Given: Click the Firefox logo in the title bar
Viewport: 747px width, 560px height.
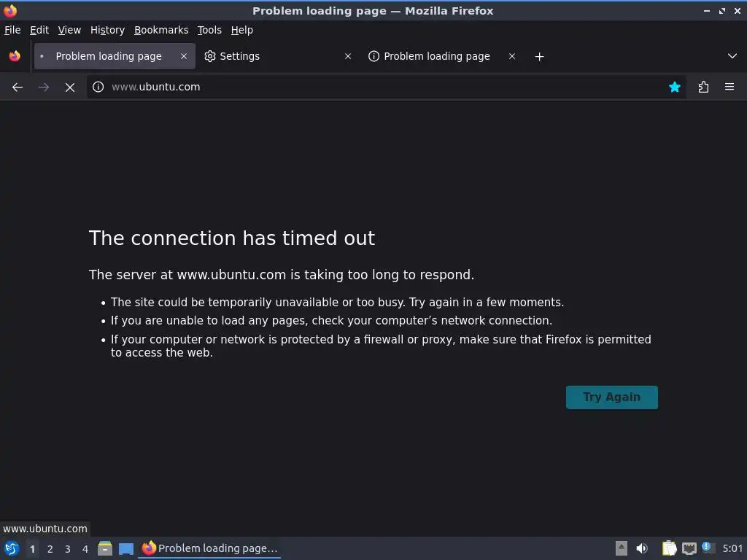Looking at the screenshot, I should [10, 10].
